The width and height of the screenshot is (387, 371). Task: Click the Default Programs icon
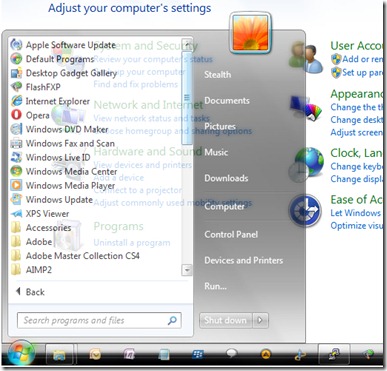pyautogui.click(x=16, y=59)
